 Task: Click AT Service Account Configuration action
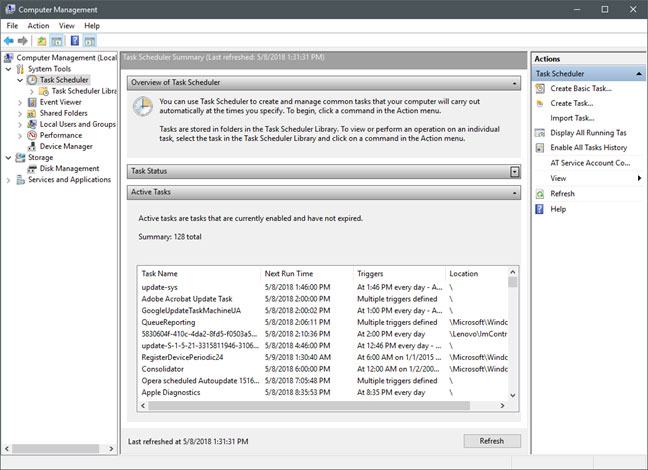point(590,163)
